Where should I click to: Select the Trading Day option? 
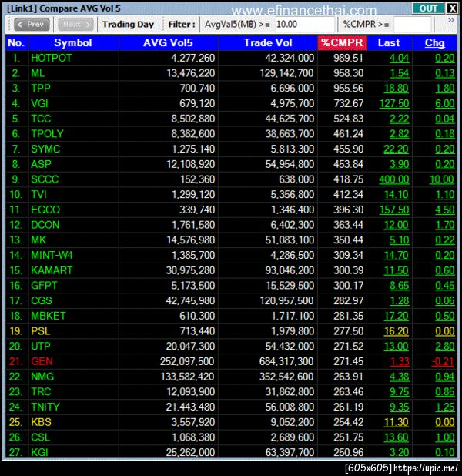pos(128,25)
